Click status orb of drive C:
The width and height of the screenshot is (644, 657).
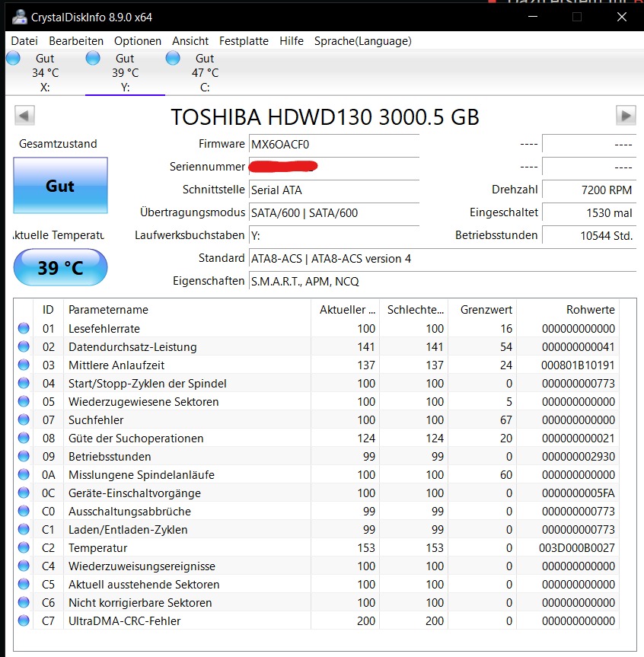173,59
